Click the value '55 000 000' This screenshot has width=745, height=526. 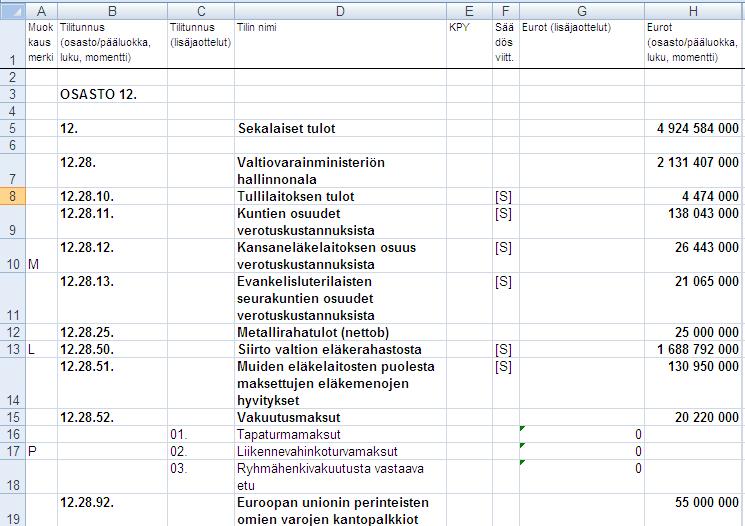(707, 502)
